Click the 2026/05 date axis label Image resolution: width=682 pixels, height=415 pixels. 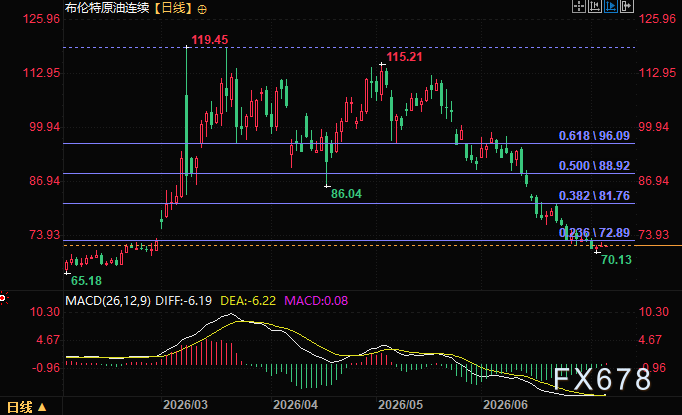[x=400, y=405]
